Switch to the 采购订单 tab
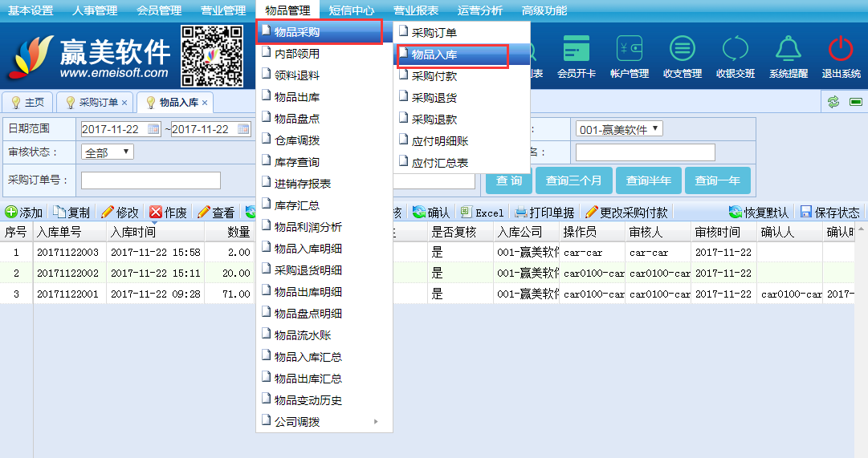 point(98,103)
